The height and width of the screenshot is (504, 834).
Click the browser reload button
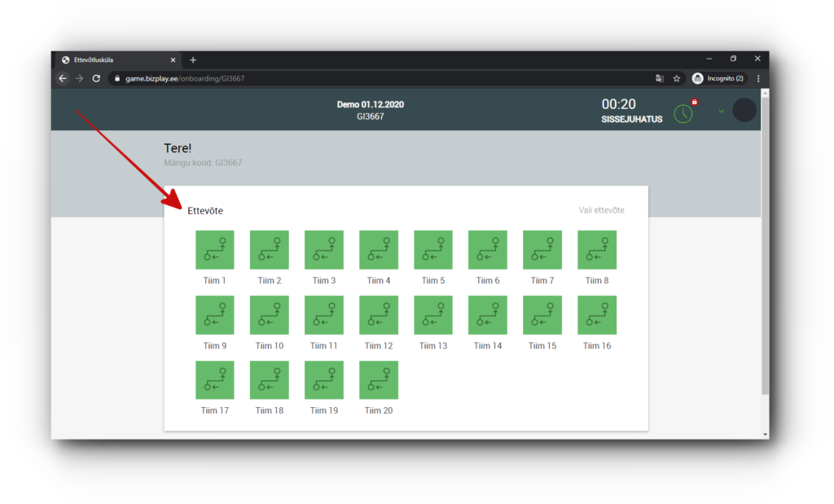click(x=96, y=78)
